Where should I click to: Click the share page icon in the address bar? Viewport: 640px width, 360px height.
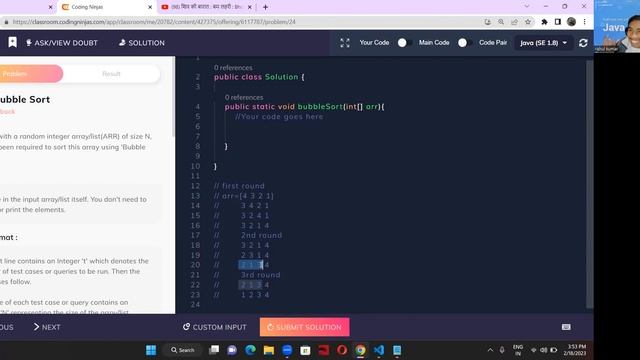coord(514,22)
